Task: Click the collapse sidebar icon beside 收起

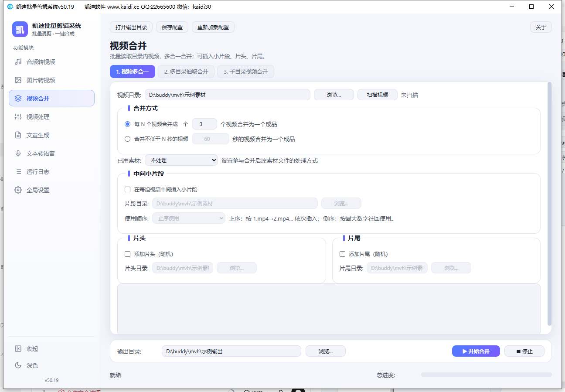Action: 18,349
